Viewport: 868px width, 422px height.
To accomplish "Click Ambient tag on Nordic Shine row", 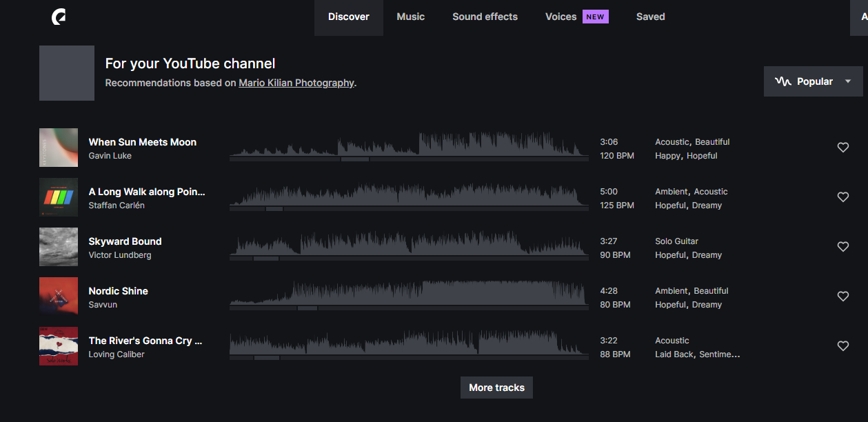I will click(672, 291).
